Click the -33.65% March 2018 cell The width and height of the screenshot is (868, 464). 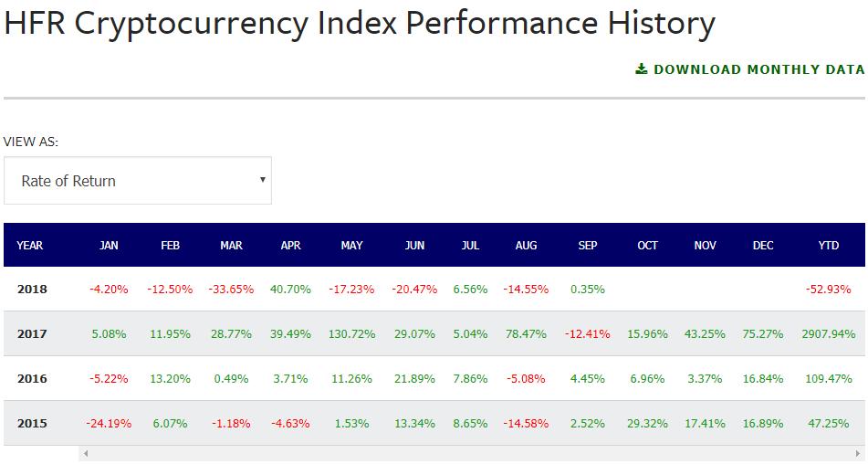pyautogui.click(x=231, y=290)
